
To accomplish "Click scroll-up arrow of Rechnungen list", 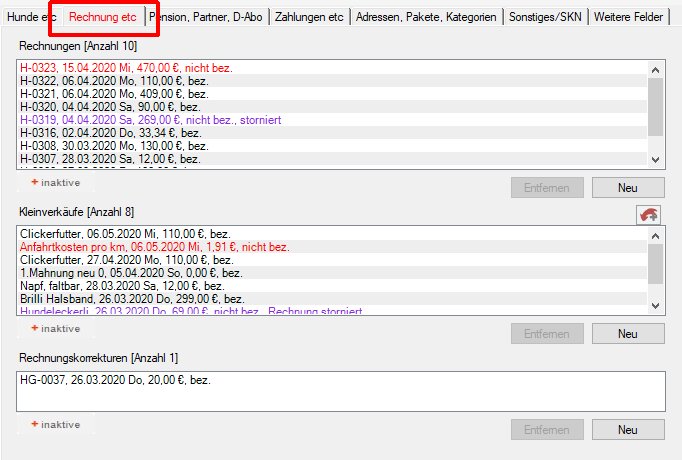I will (655, 70).
